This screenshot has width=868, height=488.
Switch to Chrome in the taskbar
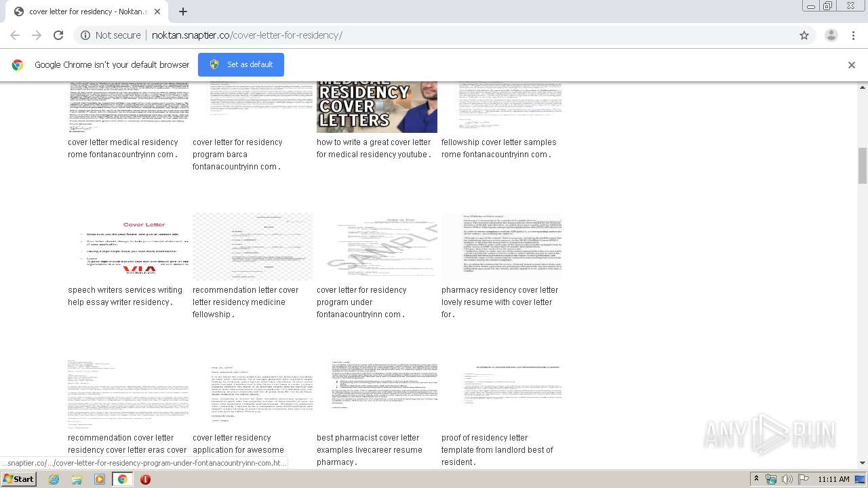(122, 479)
